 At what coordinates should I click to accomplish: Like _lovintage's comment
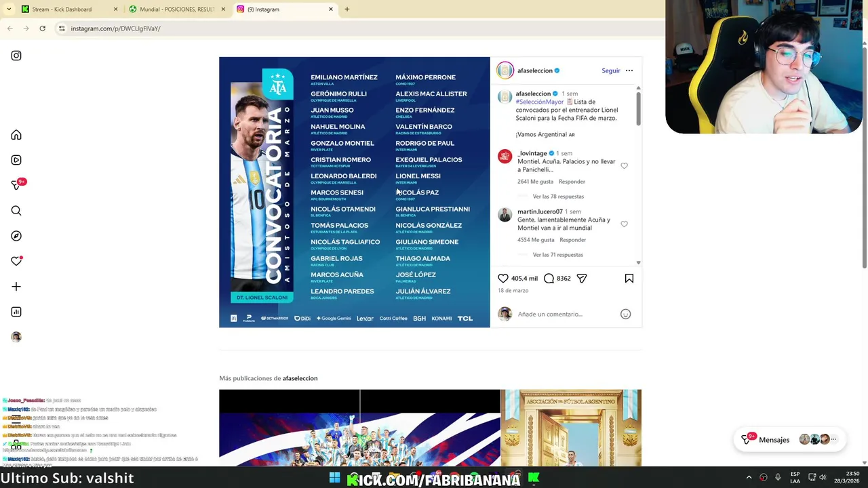(625, 165)
